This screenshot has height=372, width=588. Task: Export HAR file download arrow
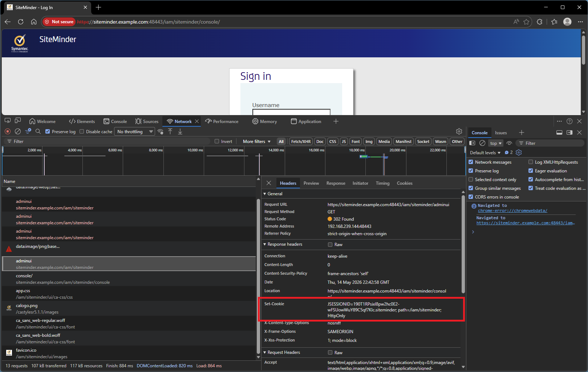pos(180,131)
